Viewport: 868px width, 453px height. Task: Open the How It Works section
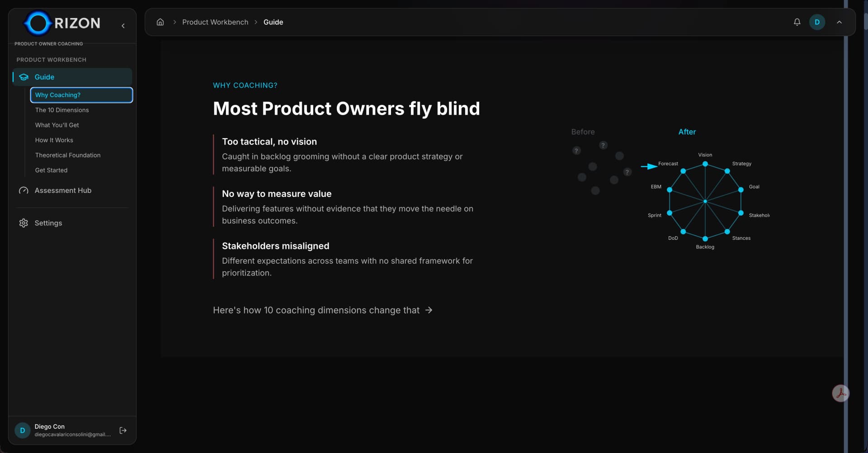(54, 140)
